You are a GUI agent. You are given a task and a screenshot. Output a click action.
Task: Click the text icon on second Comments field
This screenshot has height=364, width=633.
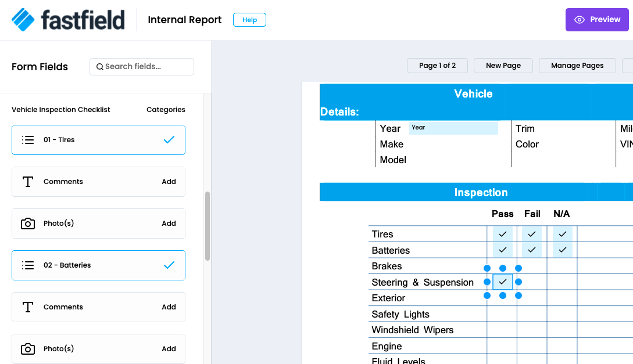(x=28, y=307)
